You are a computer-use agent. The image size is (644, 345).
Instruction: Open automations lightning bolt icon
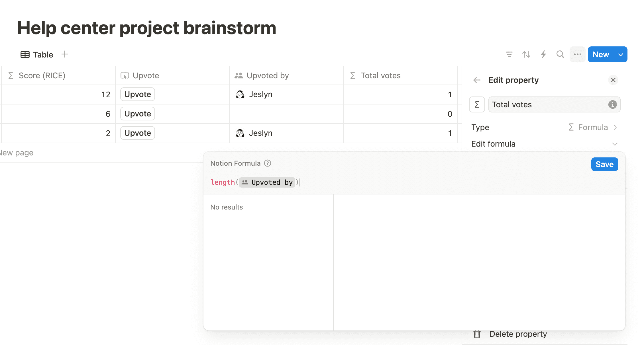tap(543, 54)
